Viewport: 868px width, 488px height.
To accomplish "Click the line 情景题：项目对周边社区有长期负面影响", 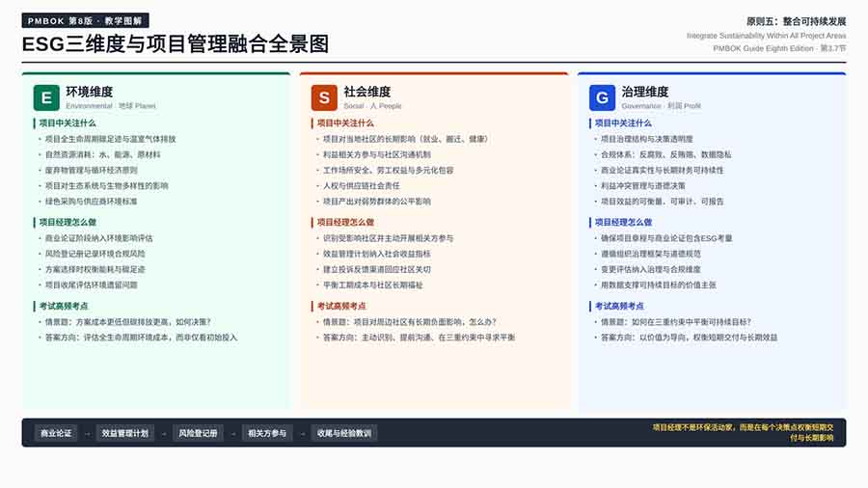I will (410, 321).
